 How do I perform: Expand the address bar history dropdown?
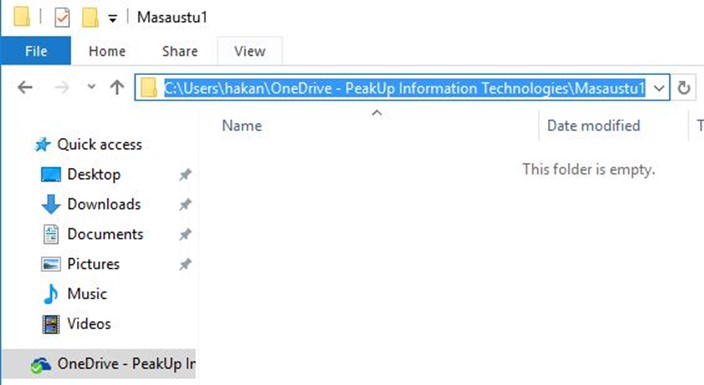659,88
